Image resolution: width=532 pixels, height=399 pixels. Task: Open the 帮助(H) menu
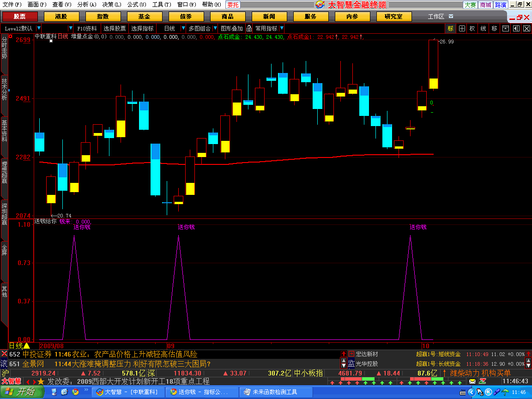[x=212, y=5]
